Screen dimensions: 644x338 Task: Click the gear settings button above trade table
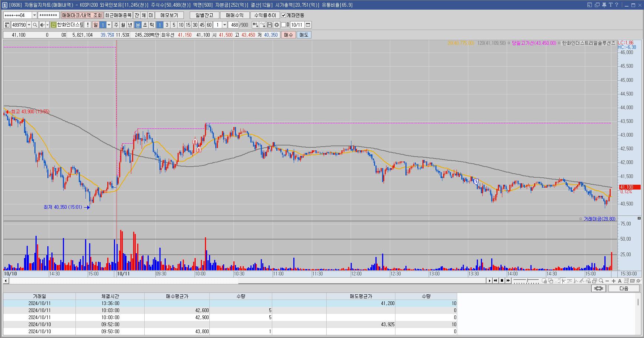click(599, 288)
